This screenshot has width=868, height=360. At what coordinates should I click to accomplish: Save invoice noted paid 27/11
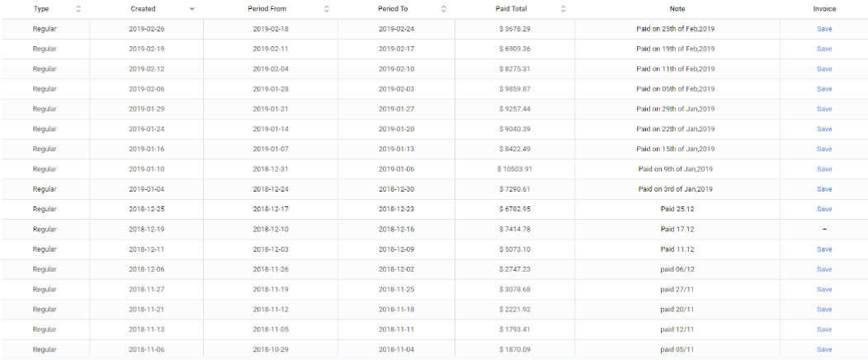[x=823, y=289]
